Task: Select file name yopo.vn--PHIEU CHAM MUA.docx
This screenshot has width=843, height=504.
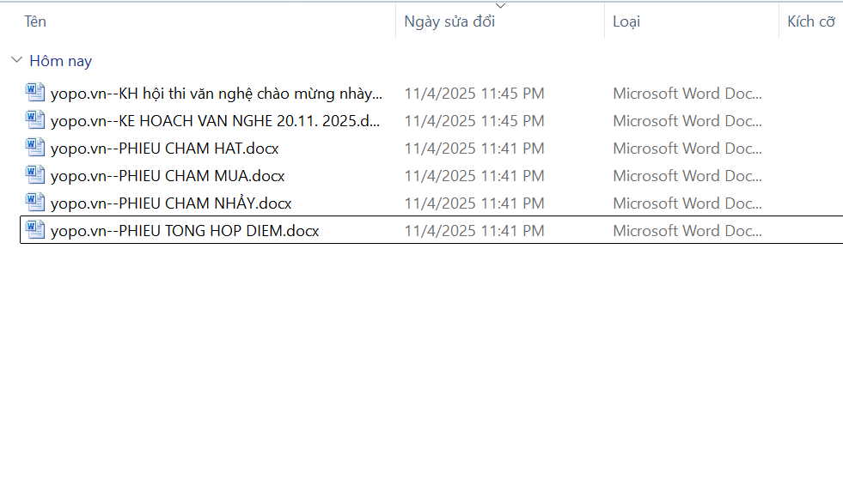Action: [x=168, y=176]
